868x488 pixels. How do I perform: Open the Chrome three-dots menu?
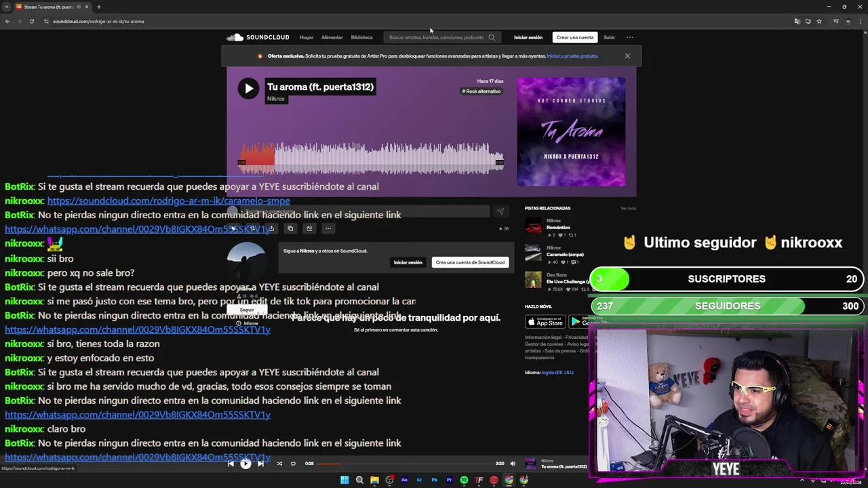pyautogui.click(x=860, y=21)
